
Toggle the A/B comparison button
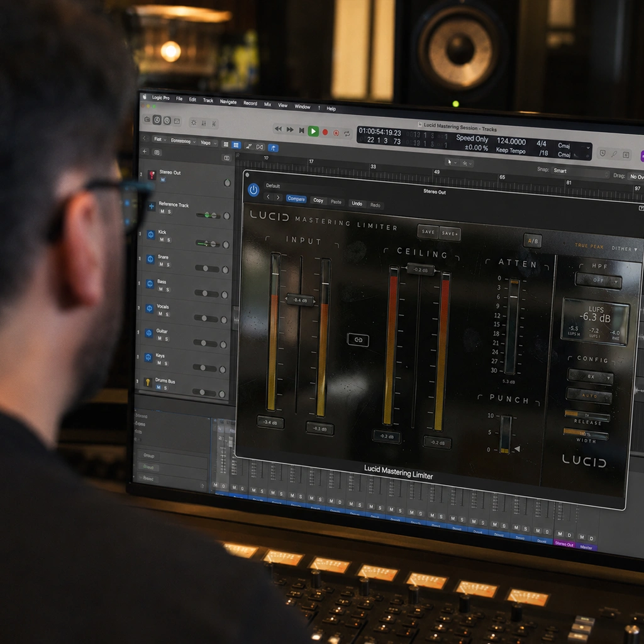[533, 241]
